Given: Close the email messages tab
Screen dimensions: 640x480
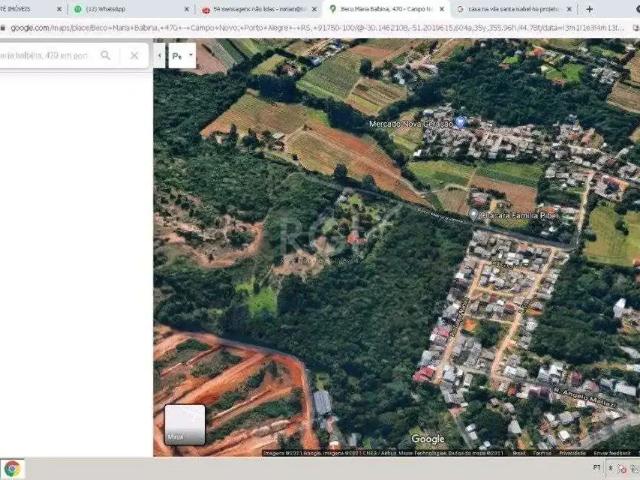Looking at the screenshot, I should tap(314, 9).
